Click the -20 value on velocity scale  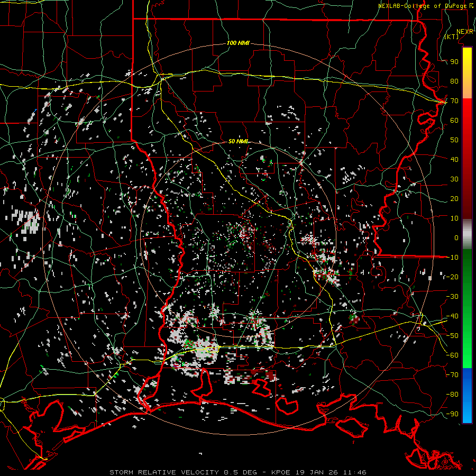click(x=452, y=277)
